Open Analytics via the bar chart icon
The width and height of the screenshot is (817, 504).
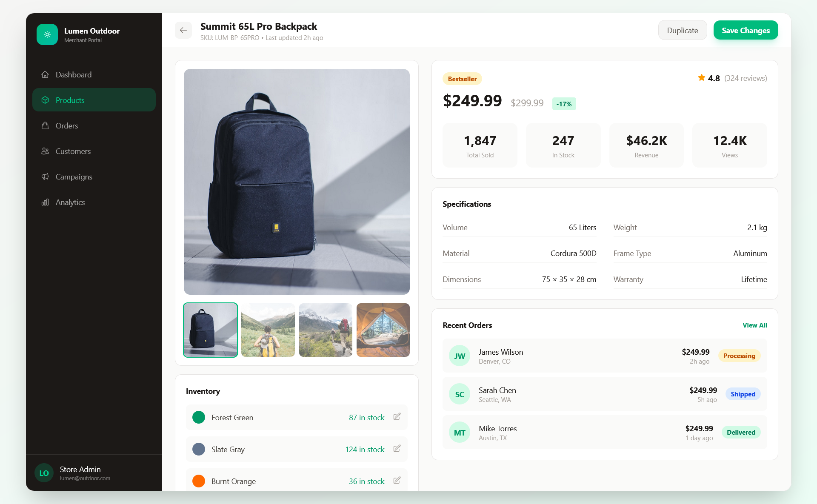(46, 202)
